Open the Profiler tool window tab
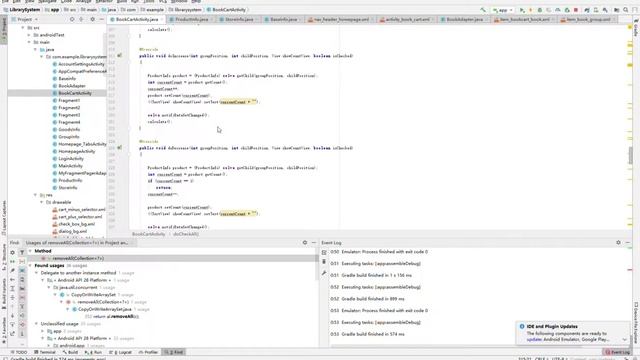The image size is (640, 360). 148,352
